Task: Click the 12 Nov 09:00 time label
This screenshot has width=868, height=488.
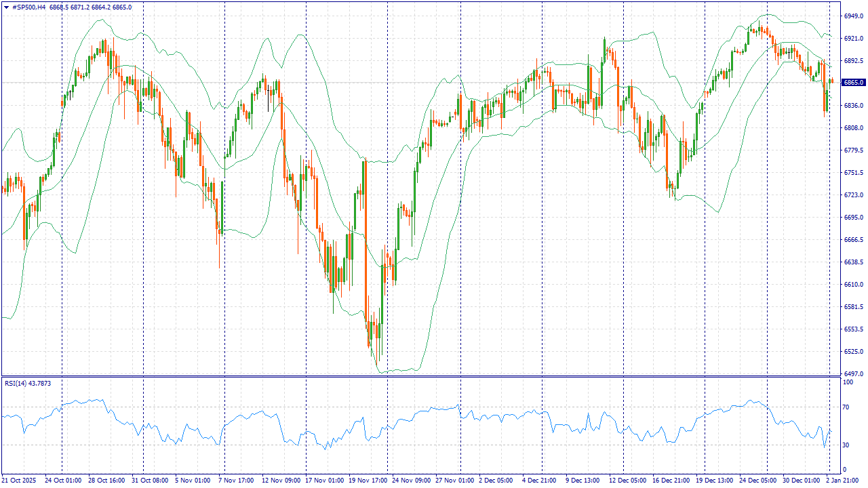Action: tap(281, 480)
